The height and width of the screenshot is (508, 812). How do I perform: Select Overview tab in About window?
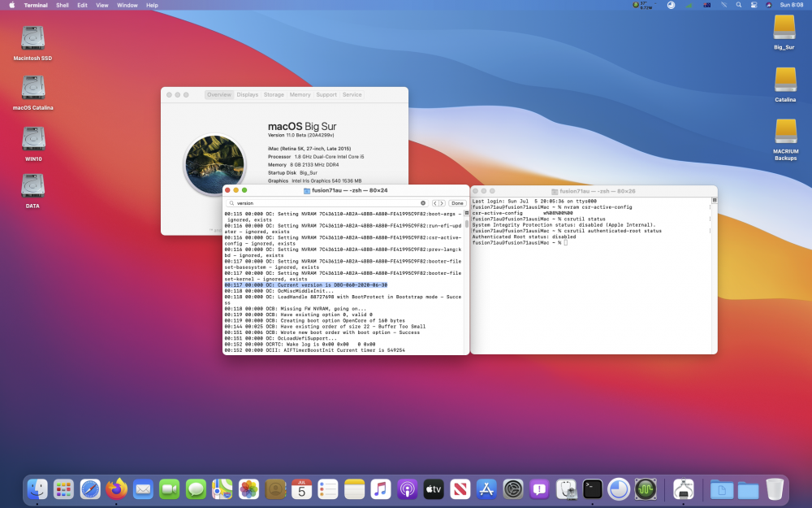219,95
